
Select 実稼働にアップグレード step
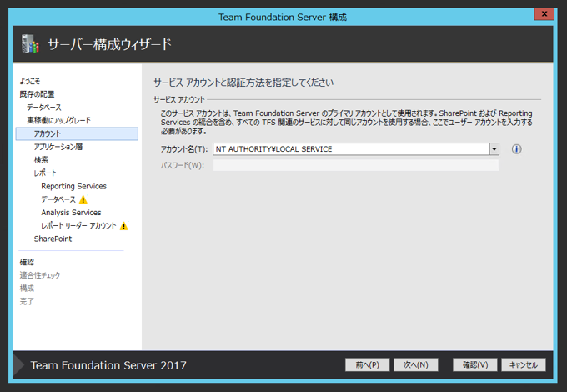58,120
